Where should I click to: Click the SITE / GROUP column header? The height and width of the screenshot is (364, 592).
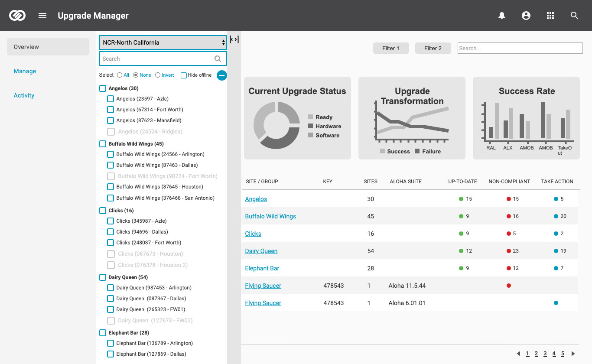click(x=262, y=182)
